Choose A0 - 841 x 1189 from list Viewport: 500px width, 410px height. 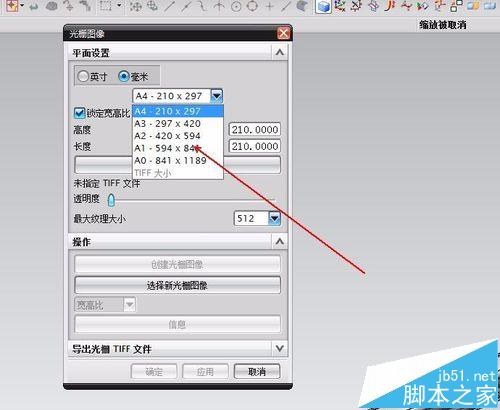point(178,161)
